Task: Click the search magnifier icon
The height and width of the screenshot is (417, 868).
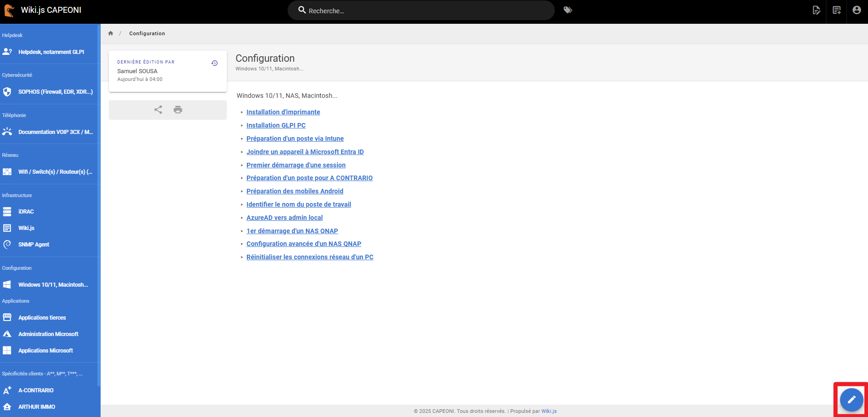Action: (302, 10)
